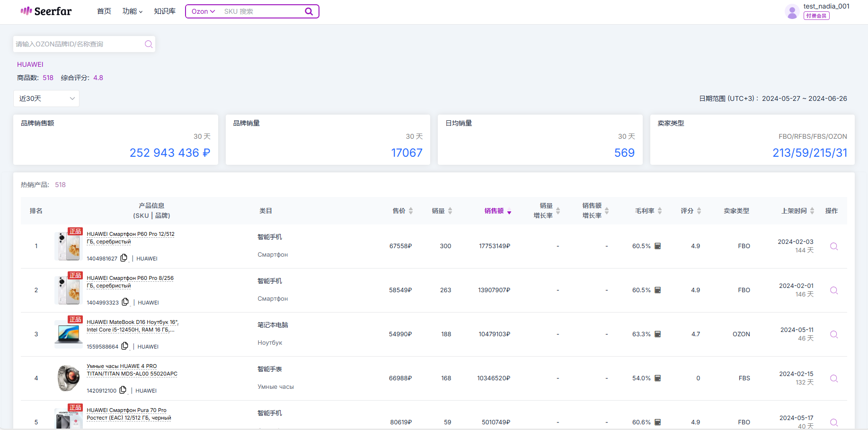Click the listing date 2024-02-15
868x430 pixels.
[797, 374]
